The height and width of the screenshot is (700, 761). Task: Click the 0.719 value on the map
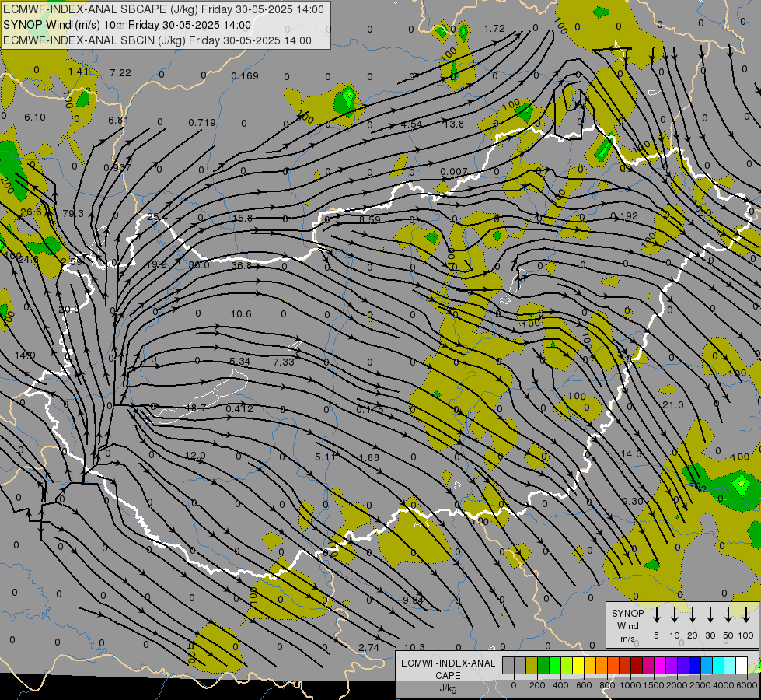point(202,122)
